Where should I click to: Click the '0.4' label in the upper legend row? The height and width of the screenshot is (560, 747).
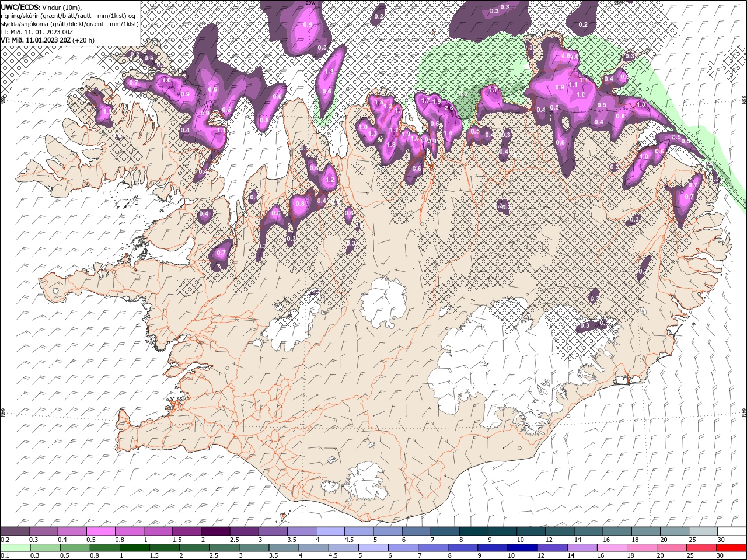62,540
